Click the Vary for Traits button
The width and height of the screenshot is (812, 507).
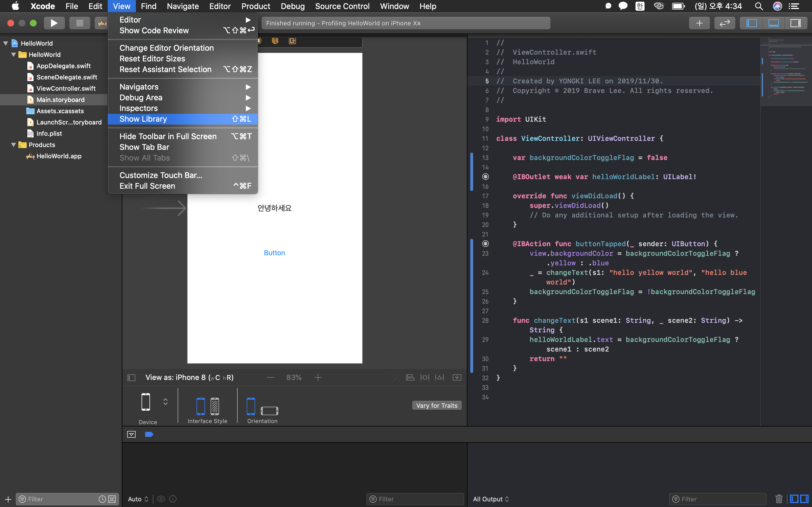pos(436,405)
